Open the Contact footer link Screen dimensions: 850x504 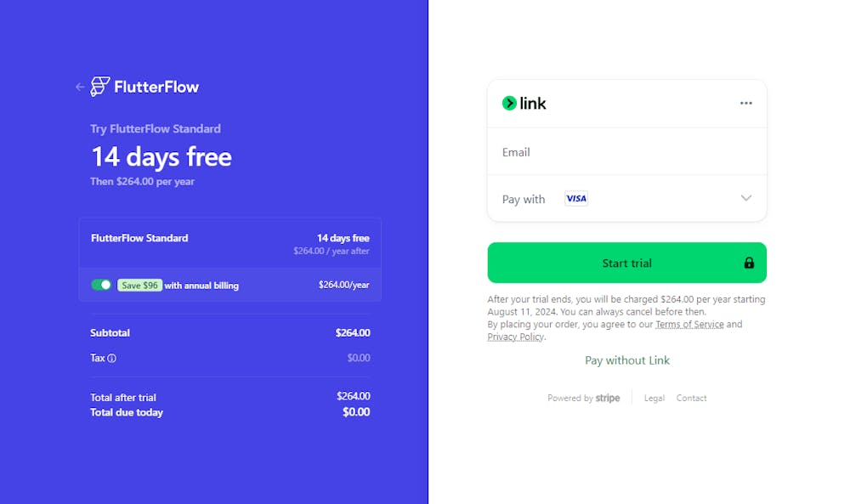click(691, 398)
